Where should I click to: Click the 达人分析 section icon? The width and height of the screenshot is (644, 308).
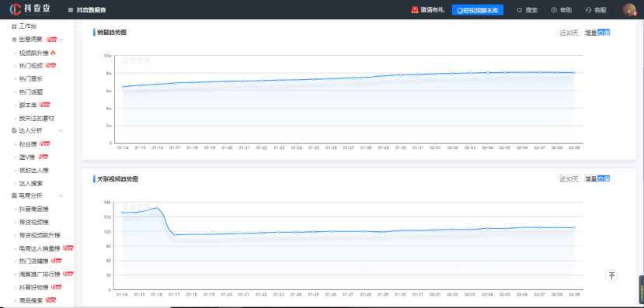(14, 131)
